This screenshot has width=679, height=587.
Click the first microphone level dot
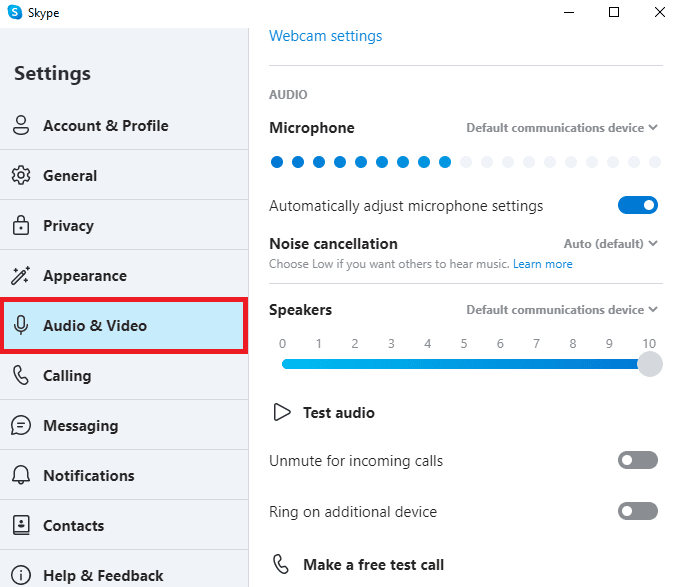(x=277, y=162)
